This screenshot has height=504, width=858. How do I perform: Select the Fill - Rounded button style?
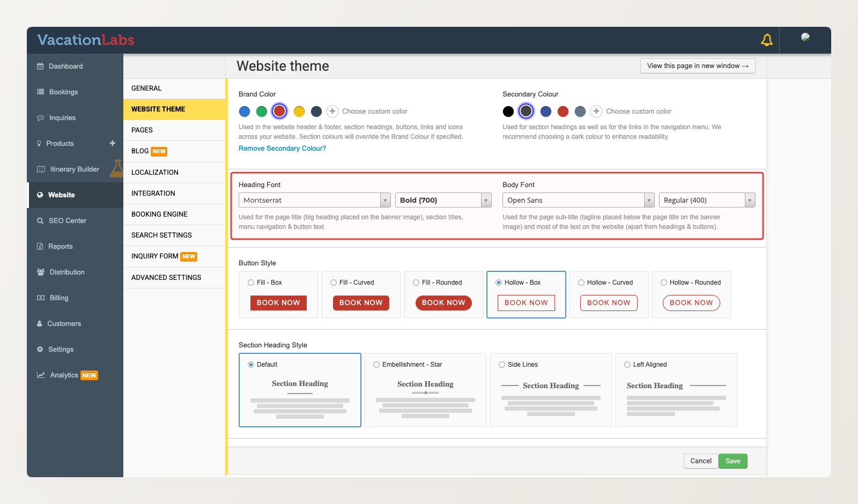tap(416, 283)
